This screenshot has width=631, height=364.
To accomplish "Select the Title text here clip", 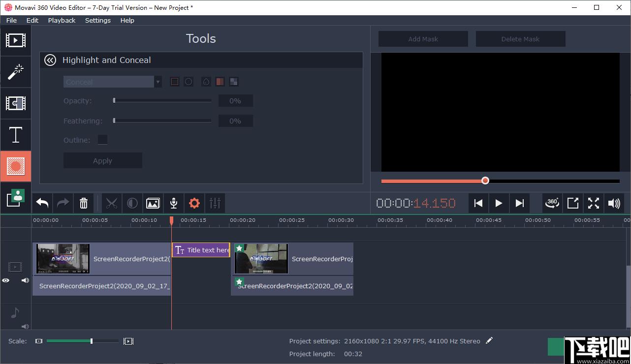I will 201,250.
